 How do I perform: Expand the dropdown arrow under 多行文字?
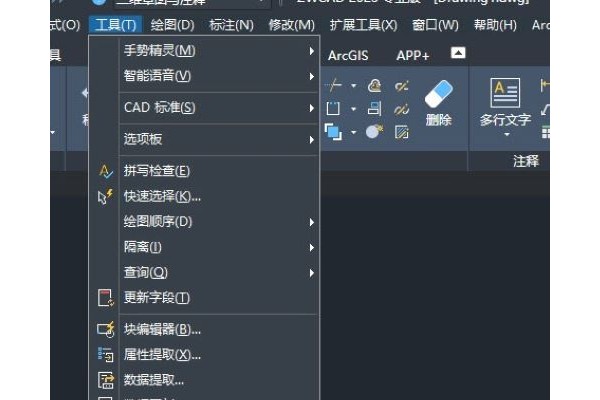(x=507, y=135)
